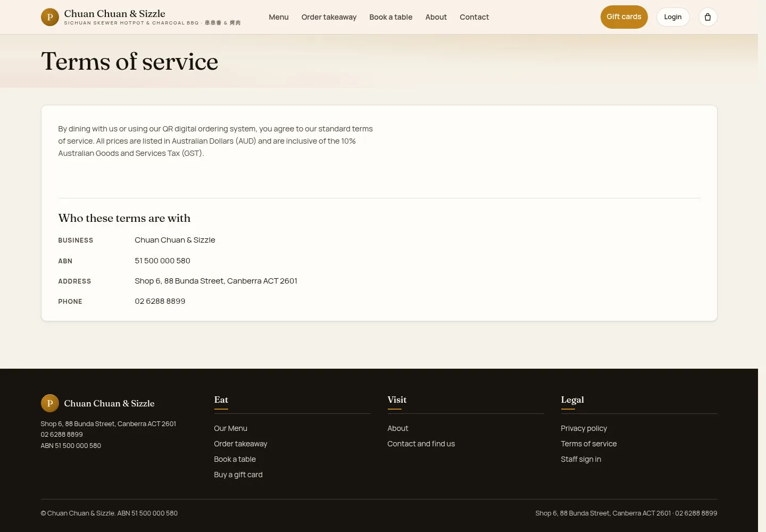Click the Chuan Chuan & Sizzle header title
The width and height of the screenshot is (766, 532).
click(115, 14)
